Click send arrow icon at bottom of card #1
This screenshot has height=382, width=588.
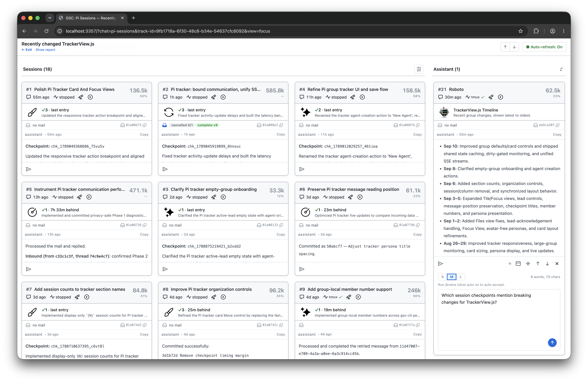click(x=29, y=169)
